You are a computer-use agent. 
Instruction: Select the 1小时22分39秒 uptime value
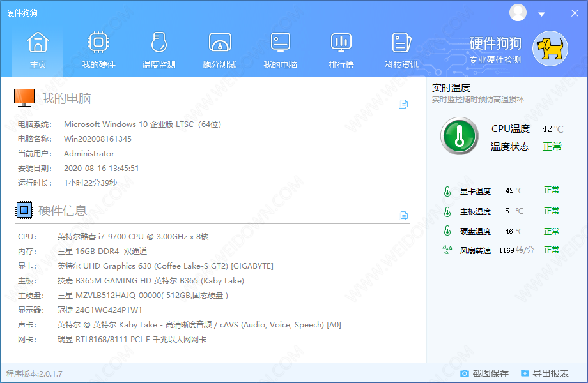tap(90, 183)
